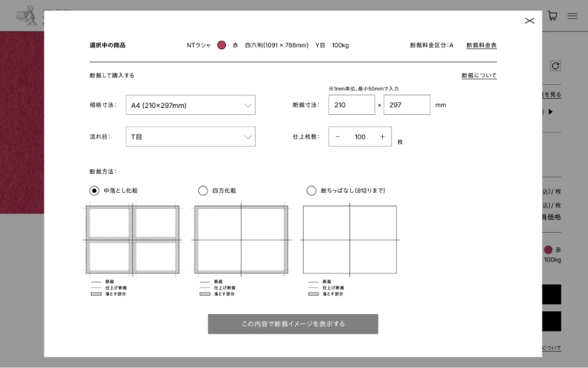
Task: Open the 規格寸法 A4 dropdown
Action: [190, 104]
